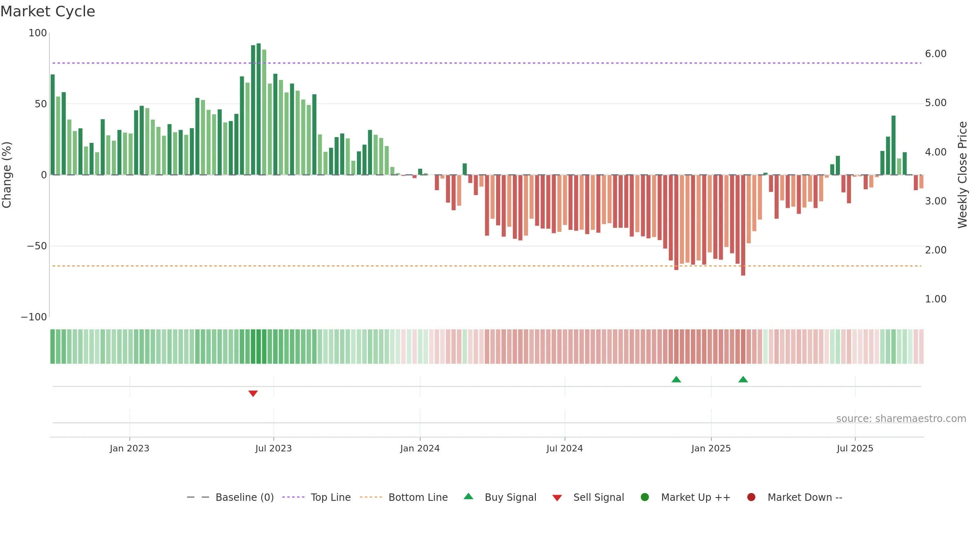Screen dimensions: 980x551
Task: Click the Bottom Line legend entry
Action: (x=404, y=497)
